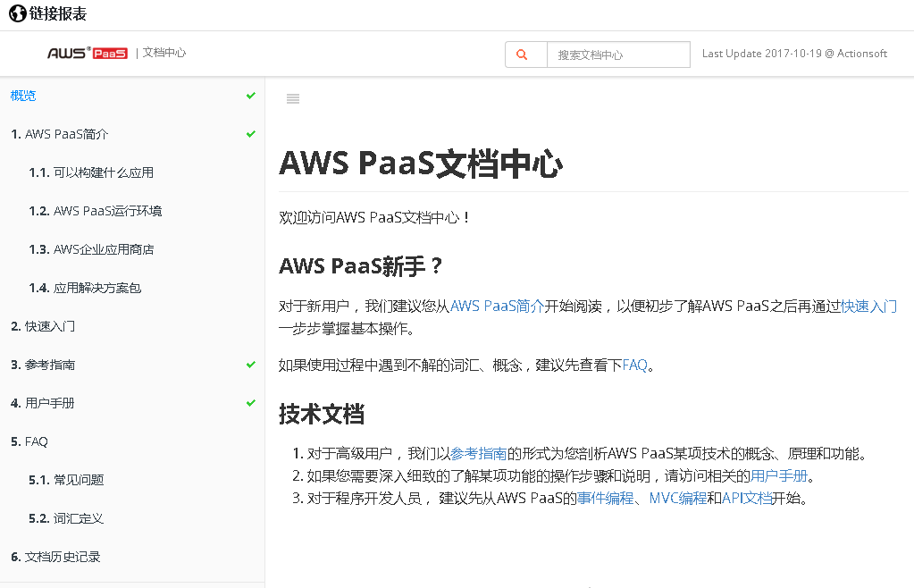Open the FAQ link in the article
This screenshot has height=588, width=914.
[634, 365]
